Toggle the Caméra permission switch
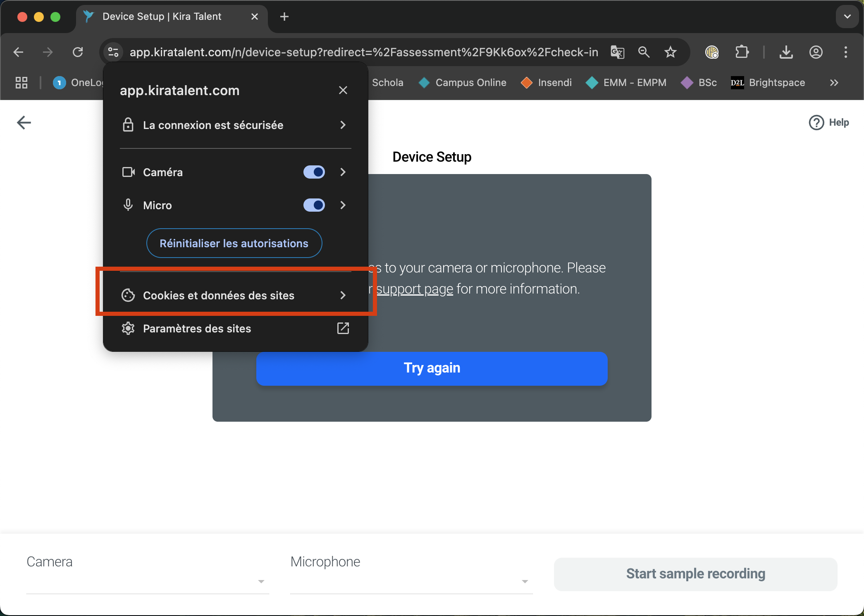The image size is (864, 616). click(x=314, y=172)
